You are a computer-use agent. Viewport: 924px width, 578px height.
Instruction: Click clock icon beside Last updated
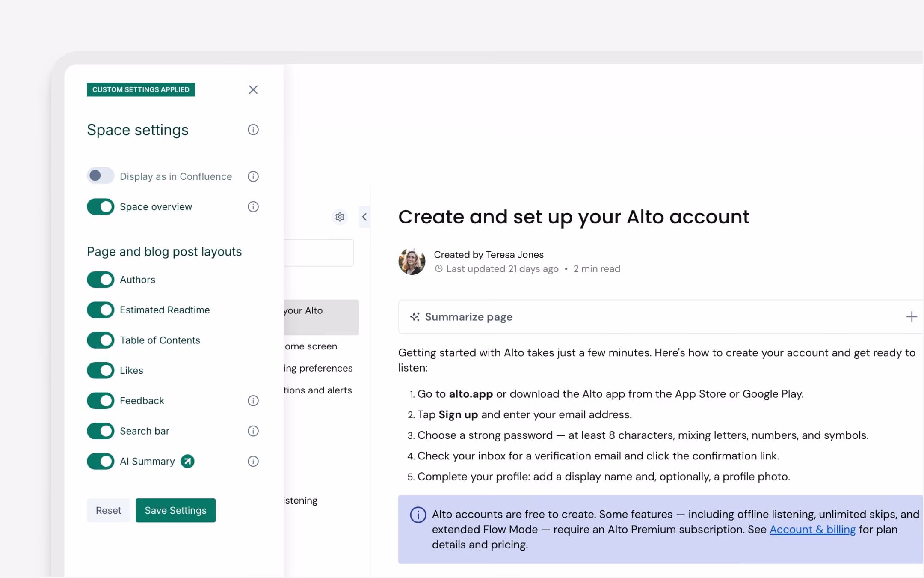coord(438,269)
